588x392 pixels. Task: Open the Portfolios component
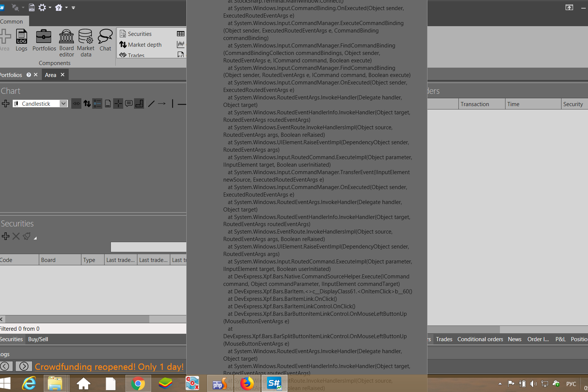pyautogui.click(x=44, y=40)
